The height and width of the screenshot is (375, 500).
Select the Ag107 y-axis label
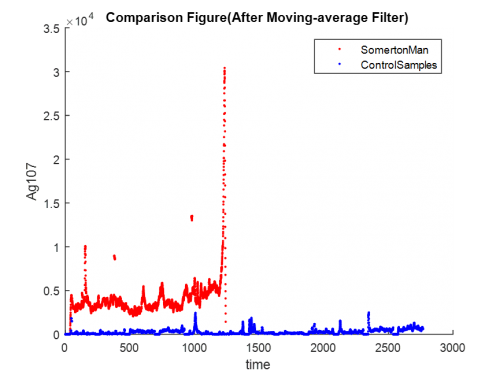pos(32,182)
